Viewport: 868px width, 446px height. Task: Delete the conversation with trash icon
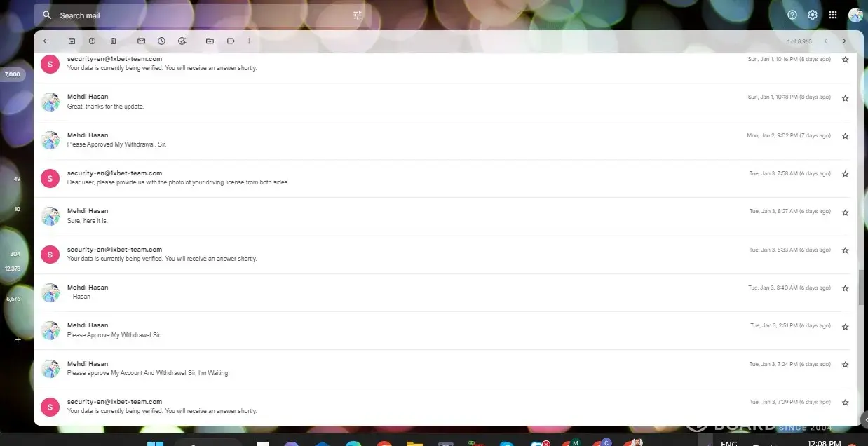click(x=113, y=41)
